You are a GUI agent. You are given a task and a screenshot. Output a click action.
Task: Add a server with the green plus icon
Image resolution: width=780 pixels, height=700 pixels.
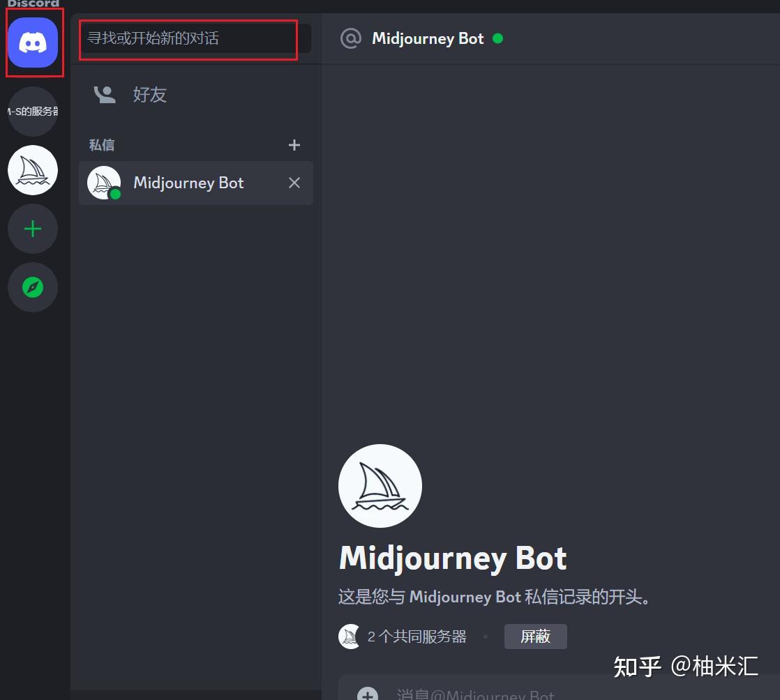point(33,229)
